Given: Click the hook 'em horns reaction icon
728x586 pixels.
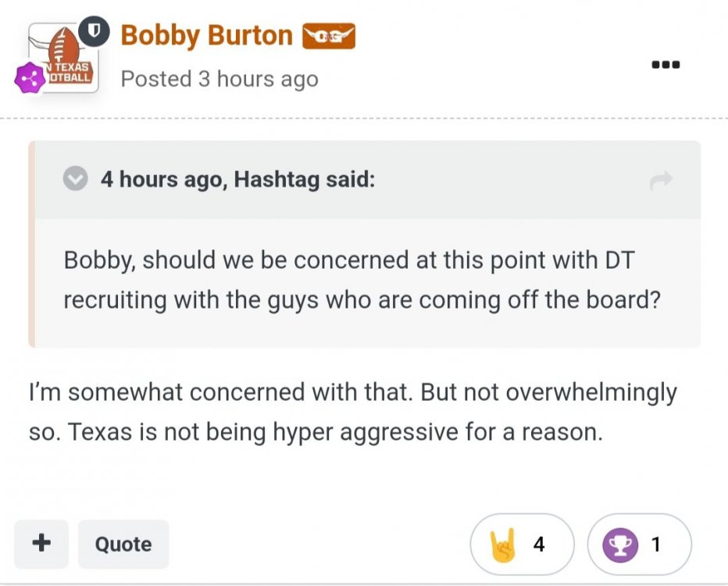Looking at the screenshot, I should [502, 545].
